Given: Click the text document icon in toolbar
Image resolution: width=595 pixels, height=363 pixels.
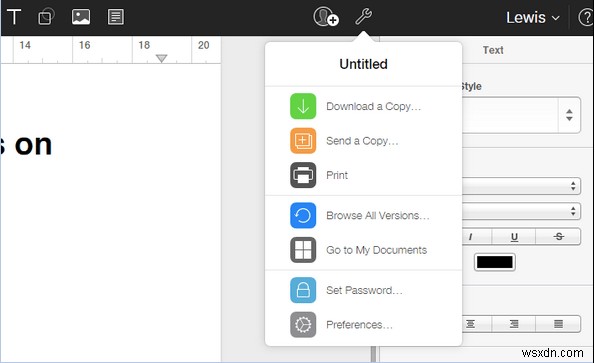Looking at the screenshot, I should (x=115, y=17).
